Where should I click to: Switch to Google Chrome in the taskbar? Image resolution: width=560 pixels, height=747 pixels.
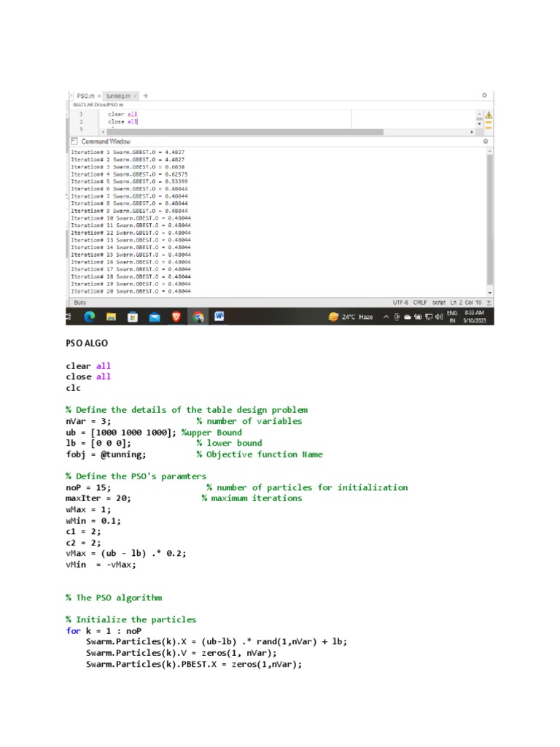tap(198, 317)
